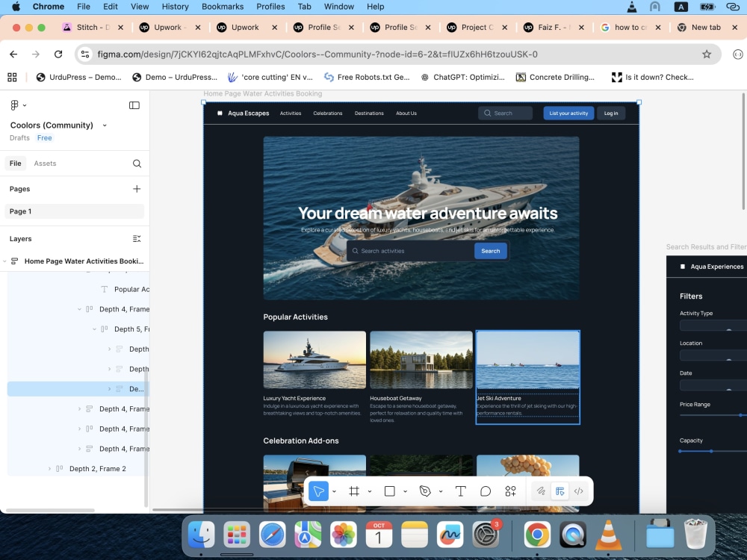
Task: Click List your activity button in design
Action: click(568, 113)
